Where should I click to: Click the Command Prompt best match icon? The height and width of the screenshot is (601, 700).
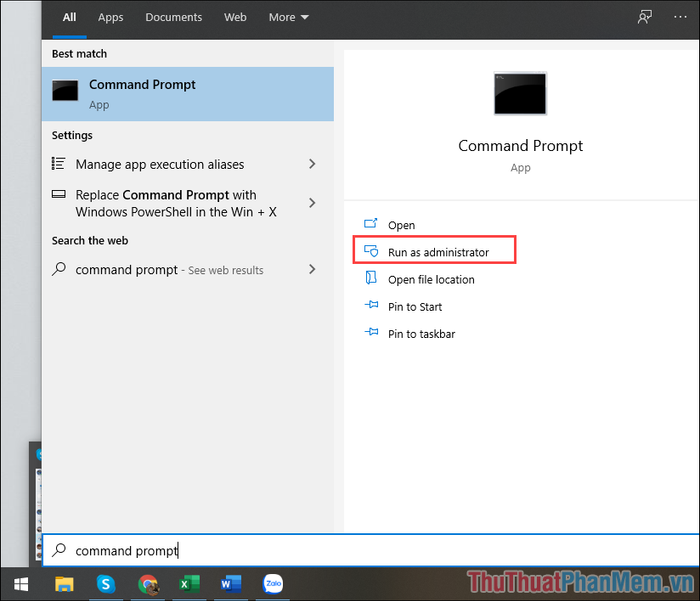point(65,91)
